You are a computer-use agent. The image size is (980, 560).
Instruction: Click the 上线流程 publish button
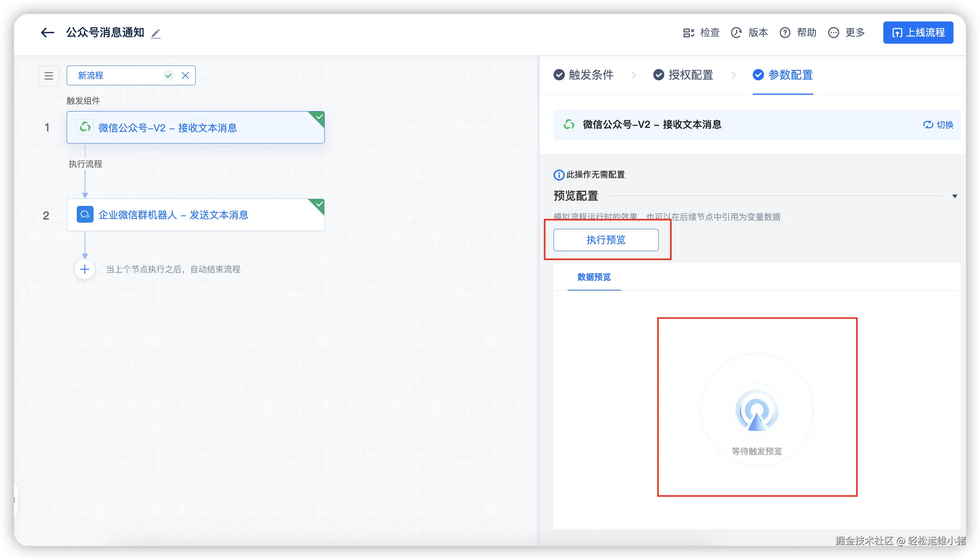pyautogui.click(x=918, y=33)
